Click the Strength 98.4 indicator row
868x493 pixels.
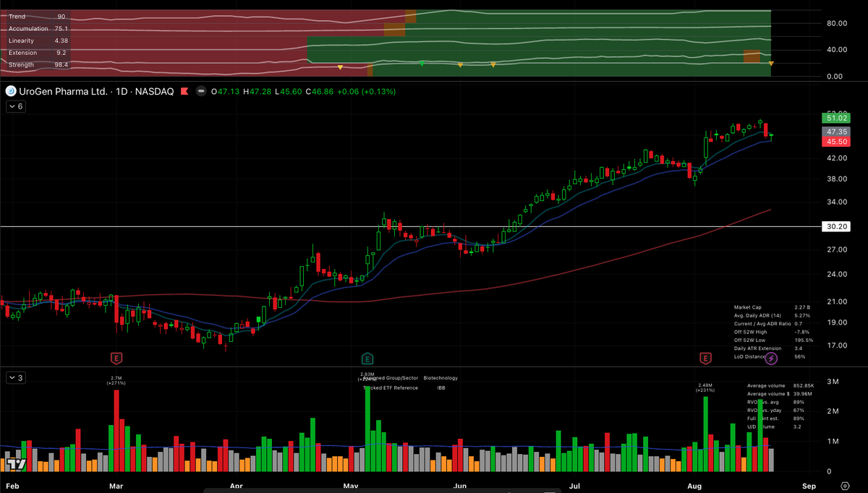(38, 65)
